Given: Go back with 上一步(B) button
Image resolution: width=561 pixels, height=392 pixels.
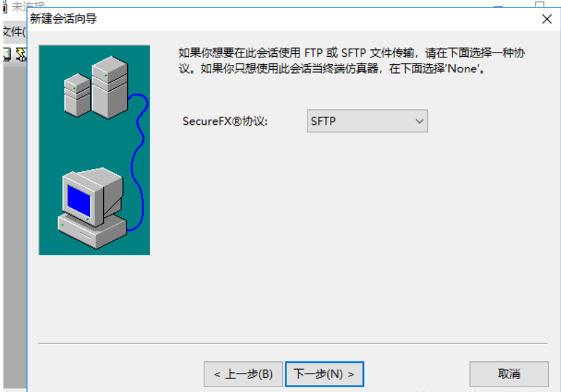Looking at the screenshot, I should (x=243, y=374).
